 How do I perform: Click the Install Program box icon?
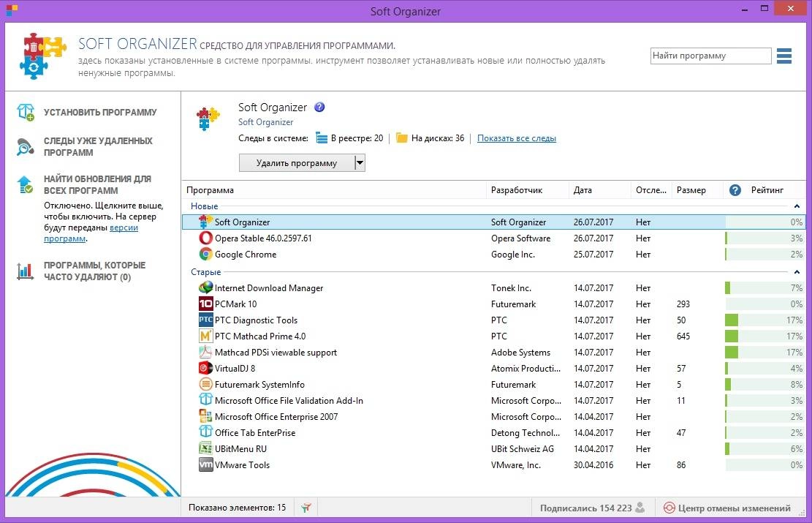pos(26,112)
